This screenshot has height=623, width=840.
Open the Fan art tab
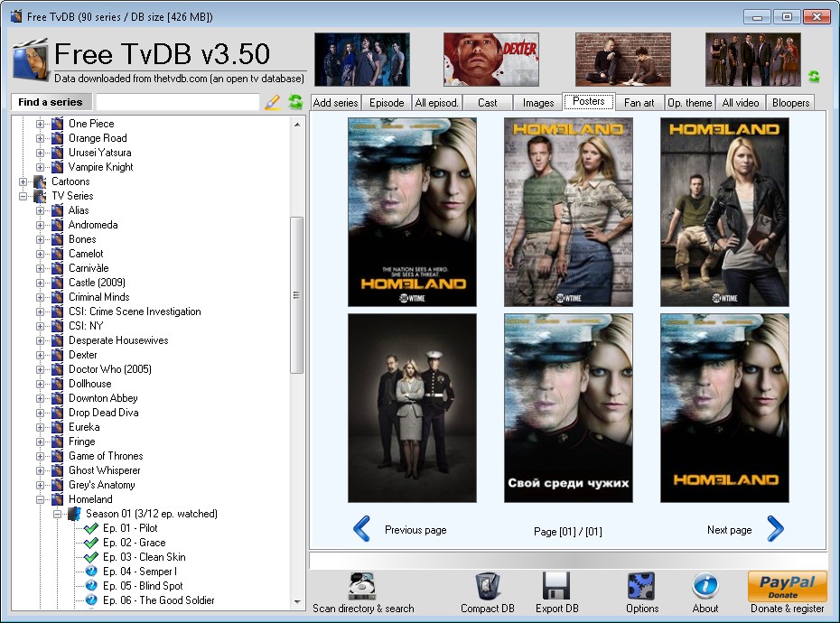(x=639, y=102)
